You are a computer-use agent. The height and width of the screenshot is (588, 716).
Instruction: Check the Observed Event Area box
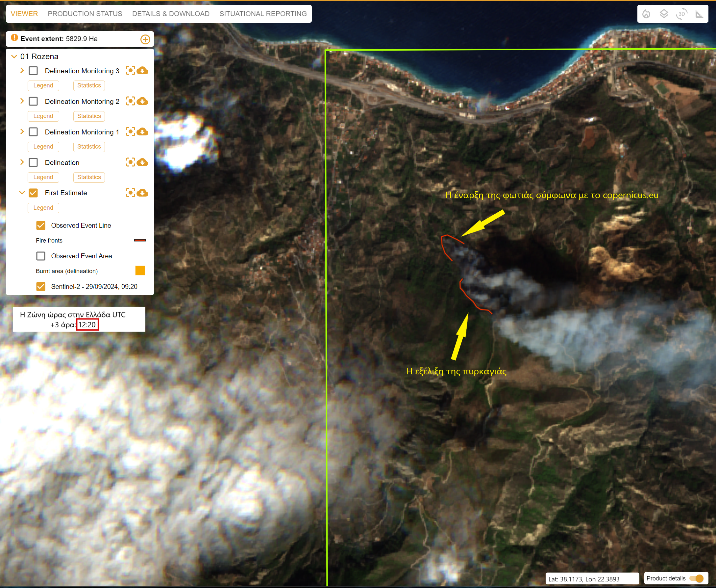pos(41,256)
